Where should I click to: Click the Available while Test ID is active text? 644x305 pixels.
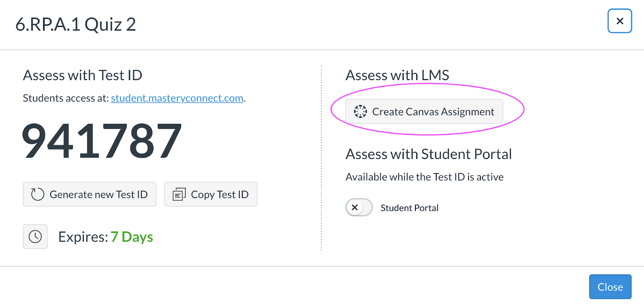tap(425, 177)
